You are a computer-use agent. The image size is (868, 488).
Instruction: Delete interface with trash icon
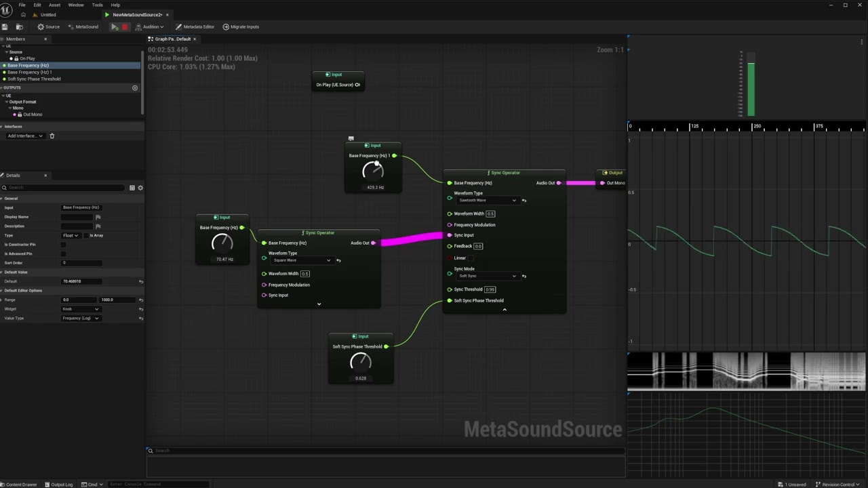point(52,136)
